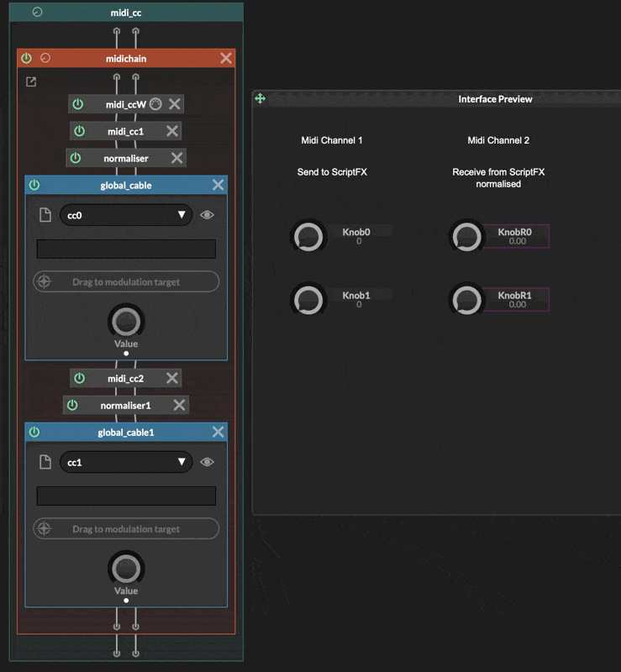This screenshot has height=672, width=621.
Task: Open the cc0 cable dropdown
Action: (x=126, y=215)
